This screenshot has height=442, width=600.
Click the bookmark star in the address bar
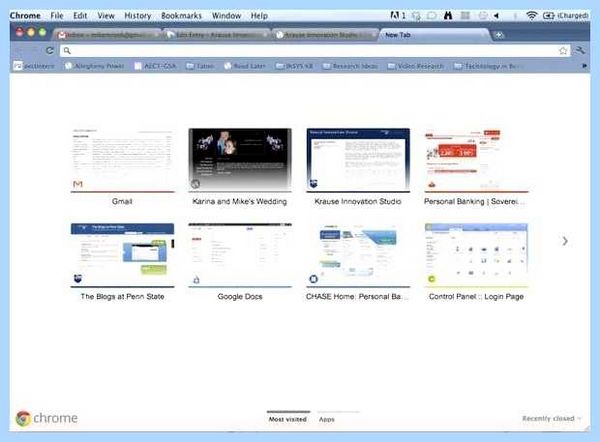pyautogui.click(x=563, y=51)
